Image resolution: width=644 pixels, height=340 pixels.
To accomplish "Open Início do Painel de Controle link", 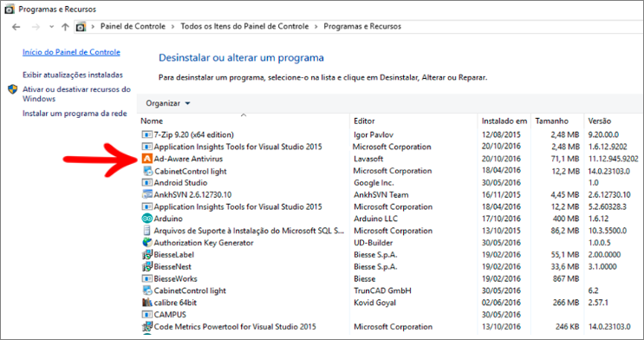I will 71,52.
